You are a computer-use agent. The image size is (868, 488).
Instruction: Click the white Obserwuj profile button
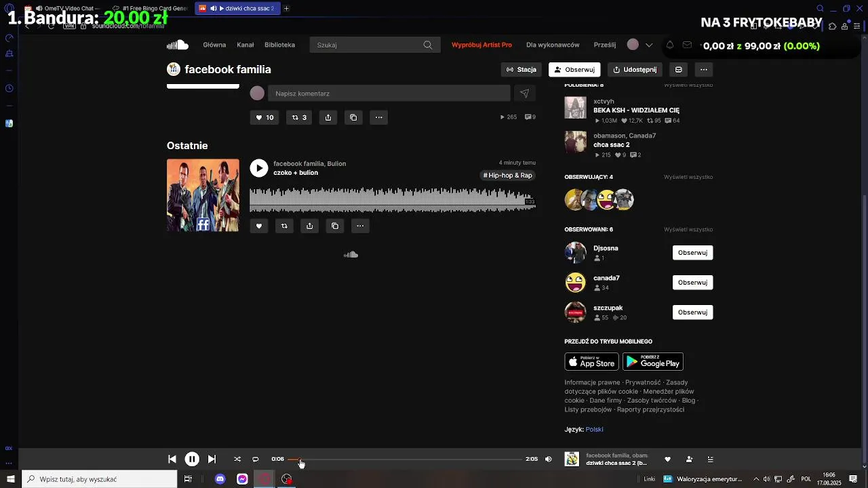point(574,69)
